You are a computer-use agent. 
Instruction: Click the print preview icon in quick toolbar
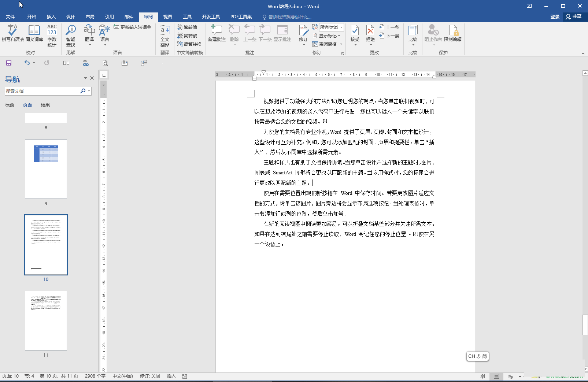point(105,63)
